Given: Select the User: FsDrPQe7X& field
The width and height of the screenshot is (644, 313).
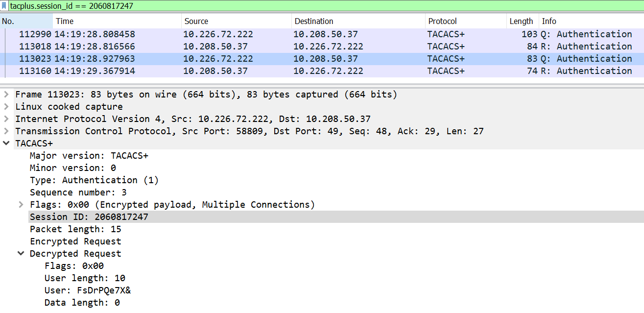Looking at the screenshot, I should 88,290.
